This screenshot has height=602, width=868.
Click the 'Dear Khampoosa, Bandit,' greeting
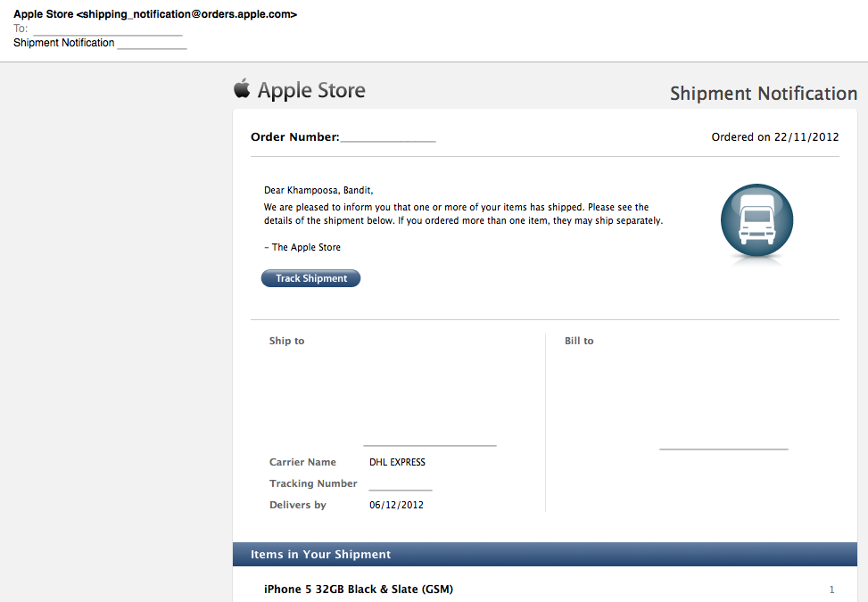pos(318,190)
